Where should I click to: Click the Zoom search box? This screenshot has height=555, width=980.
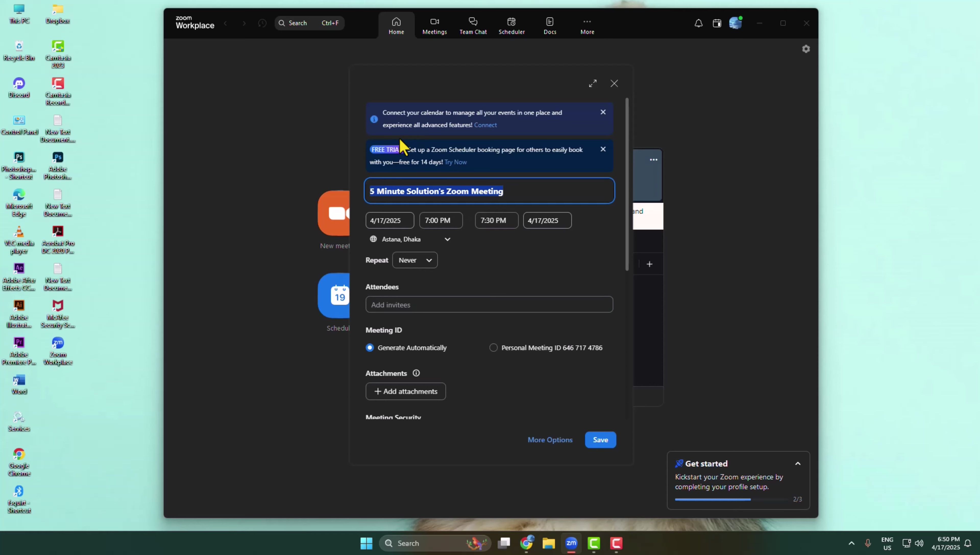point(309,23)
